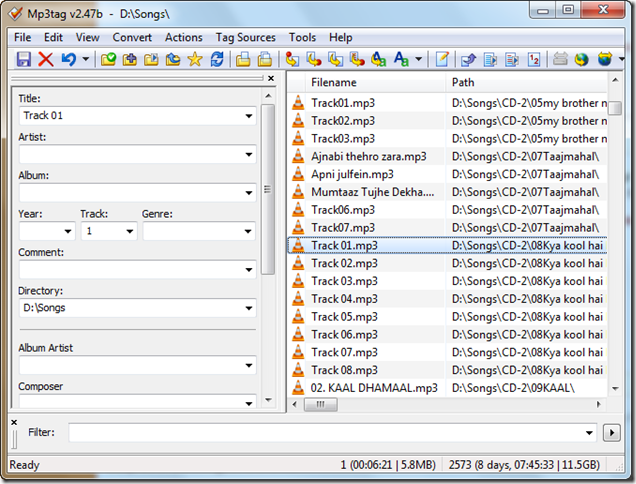Close the Filter bar with its X
636x484 pixels.
pos(14,422)
